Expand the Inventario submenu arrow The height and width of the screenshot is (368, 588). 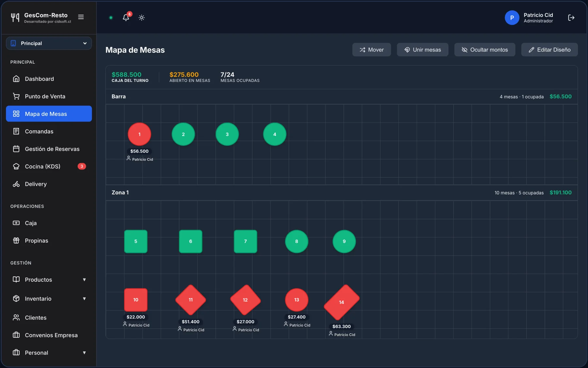coord(84,299)
